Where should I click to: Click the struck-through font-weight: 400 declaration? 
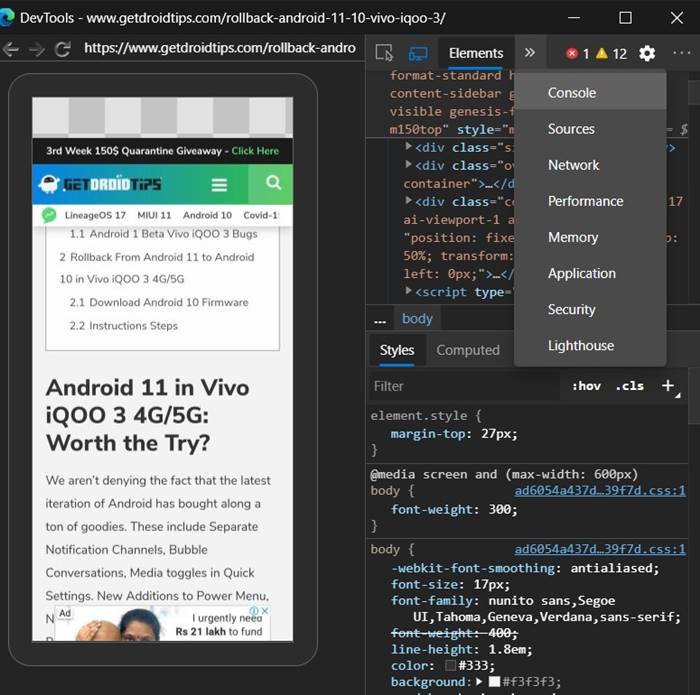pos(454,633)
